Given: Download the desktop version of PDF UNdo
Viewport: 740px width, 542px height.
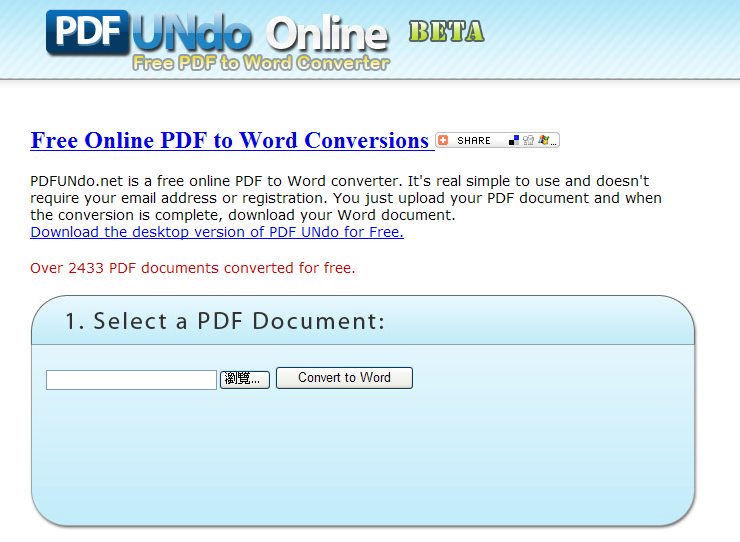Looking at the screenshot, I should pyautogui.click(x=217, y=232).
